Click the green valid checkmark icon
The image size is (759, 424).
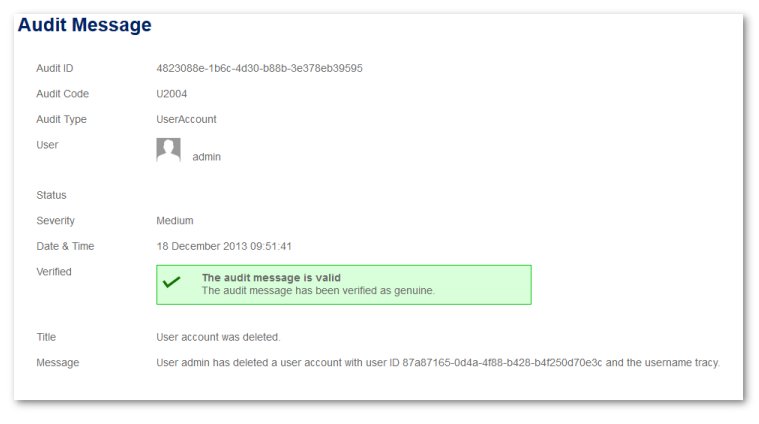pos(171,281)
